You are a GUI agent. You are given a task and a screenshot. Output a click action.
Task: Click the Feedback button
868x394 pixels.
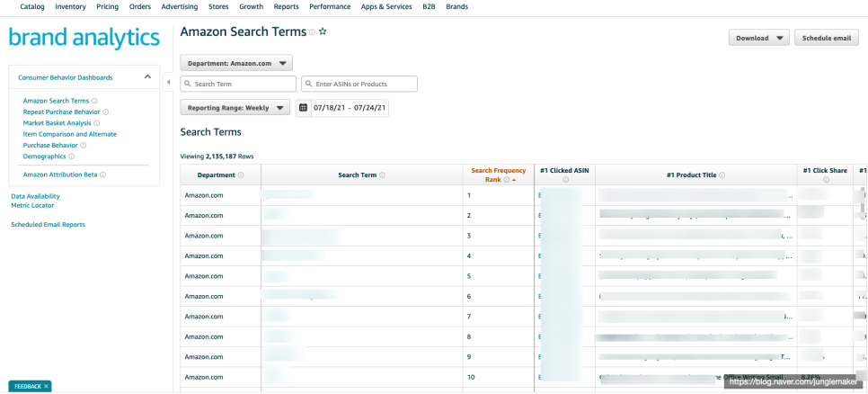click(x=28, y=386)
